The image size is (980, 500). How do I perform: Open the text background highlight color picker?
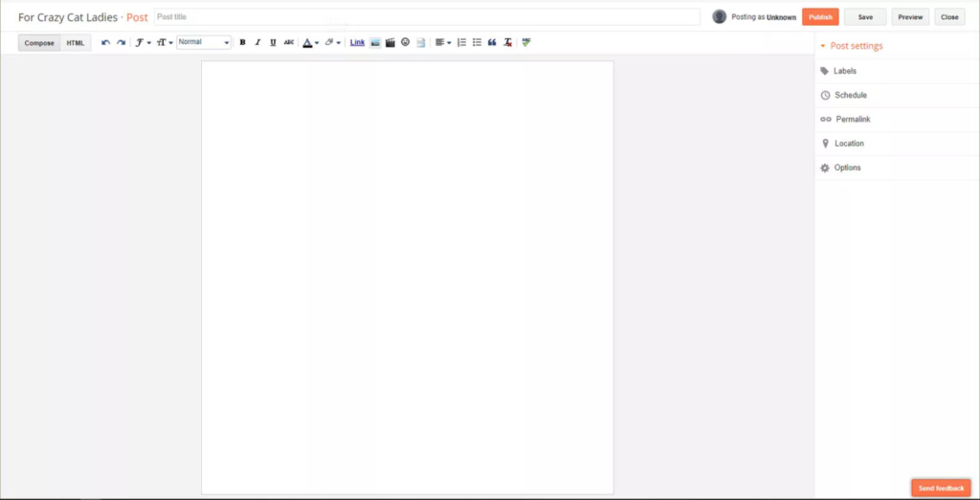pyautogui.click(x=332, y=42)
